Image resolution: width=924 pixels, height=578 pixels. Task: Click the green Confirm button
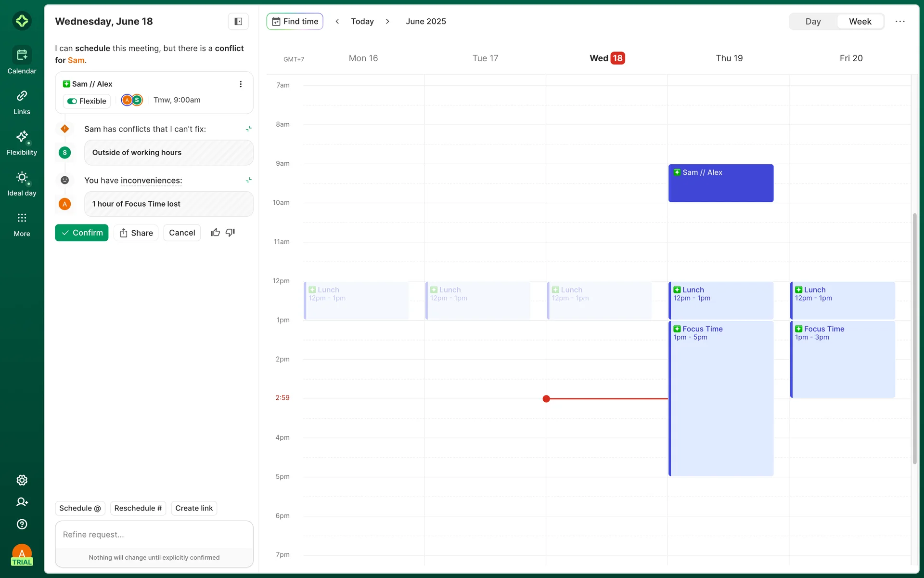82,233
